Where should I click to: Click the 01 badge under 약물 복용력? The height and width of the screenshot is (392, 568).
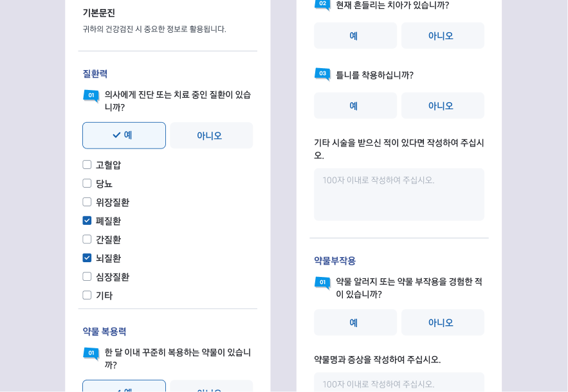point(91,353)
